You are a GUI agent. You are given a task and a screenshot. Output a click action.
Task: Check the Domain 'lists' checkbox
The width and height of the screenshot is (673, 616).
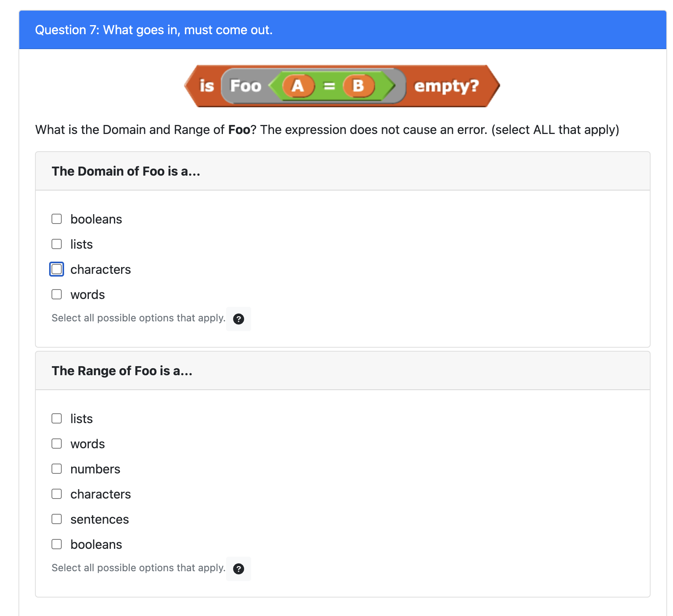57,244
